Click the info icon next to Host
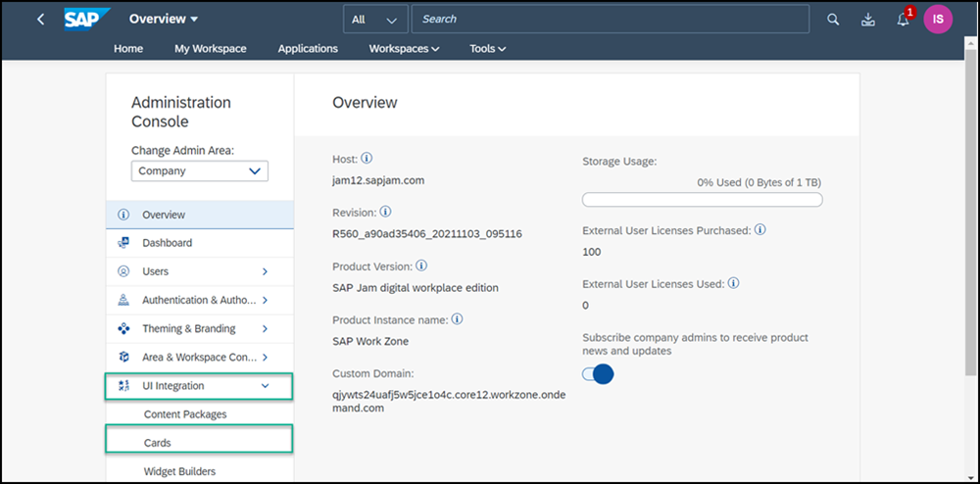 tap(367, 159)
